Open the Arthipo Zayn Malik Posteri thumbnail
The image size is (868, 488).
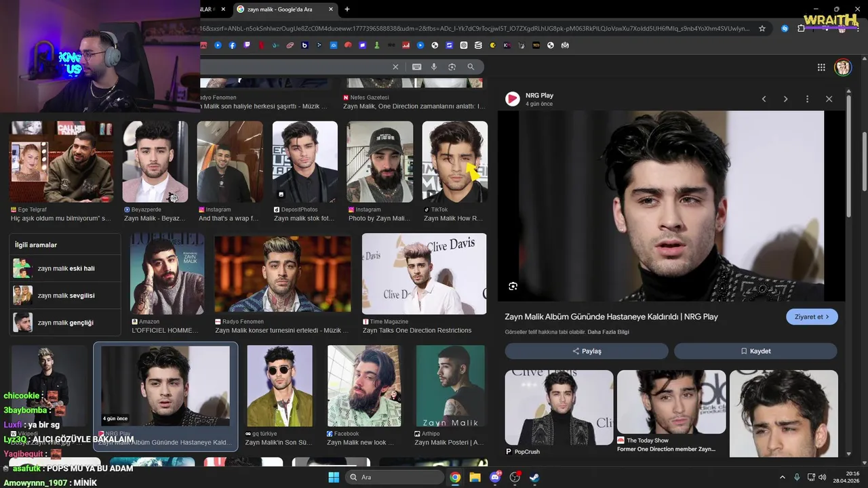450,386
